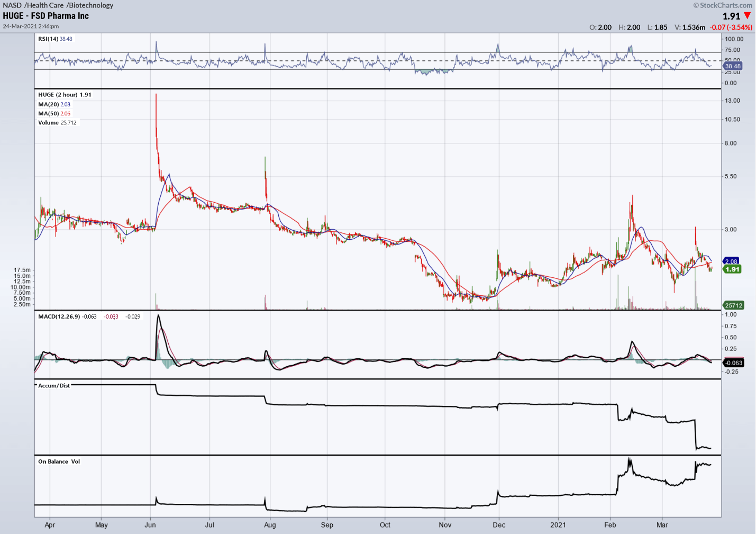Click the 25712 volume tag on the price axis
Image resolution: width=756 pixels, height=534 pixels.
pyautogui.click(x=734, y=305)
